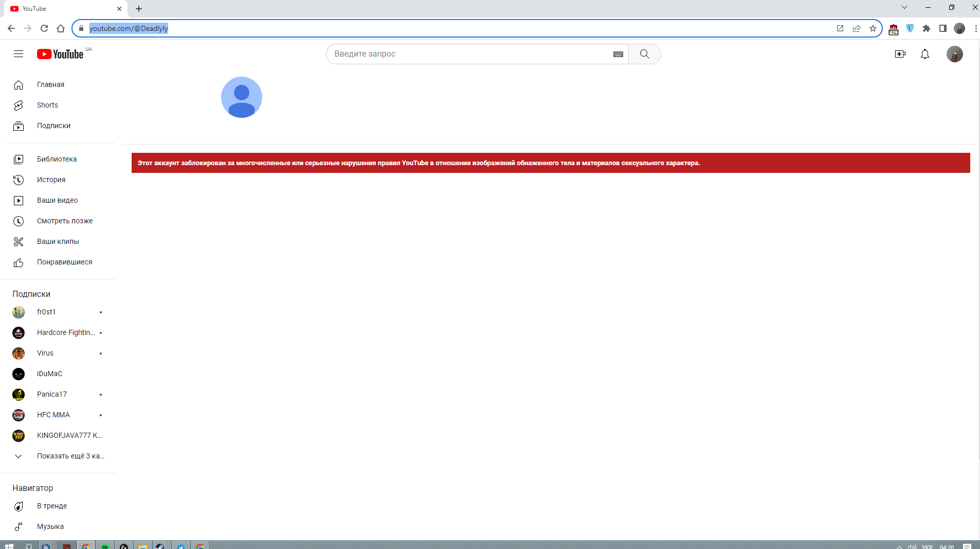The image size is (980, 549).
Task: Open В тренде in Навигатор
Action: tap(58, 506)
